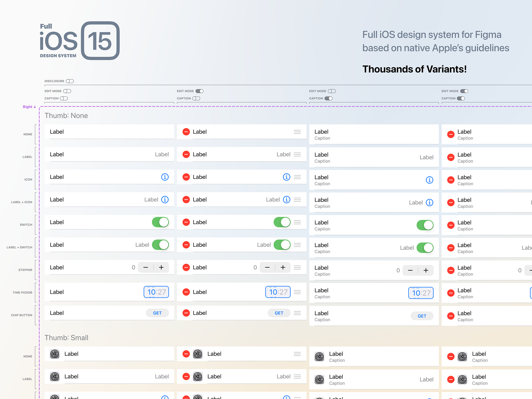Image resolution: width=532 pixels, height=399 pixels.
Task: Click the drag handle next to the time picker row
Action: pos(297,292)
